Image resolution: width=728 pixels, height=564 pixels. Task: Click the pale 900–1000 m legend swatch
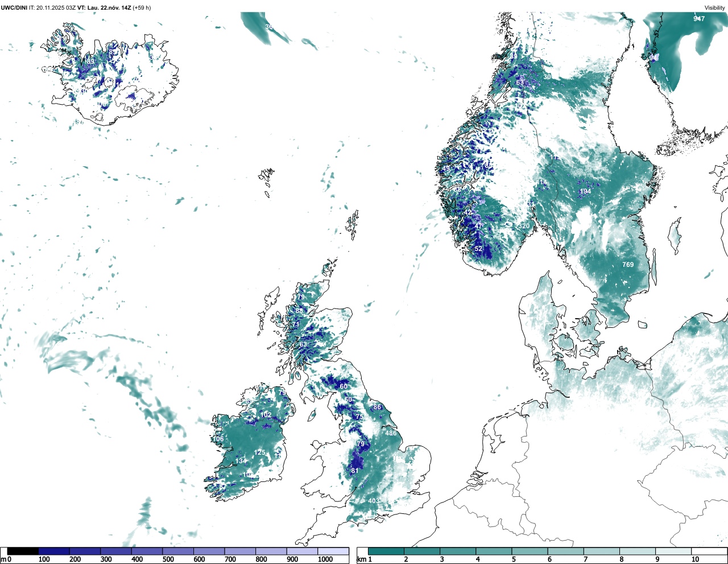coord(302,551)
